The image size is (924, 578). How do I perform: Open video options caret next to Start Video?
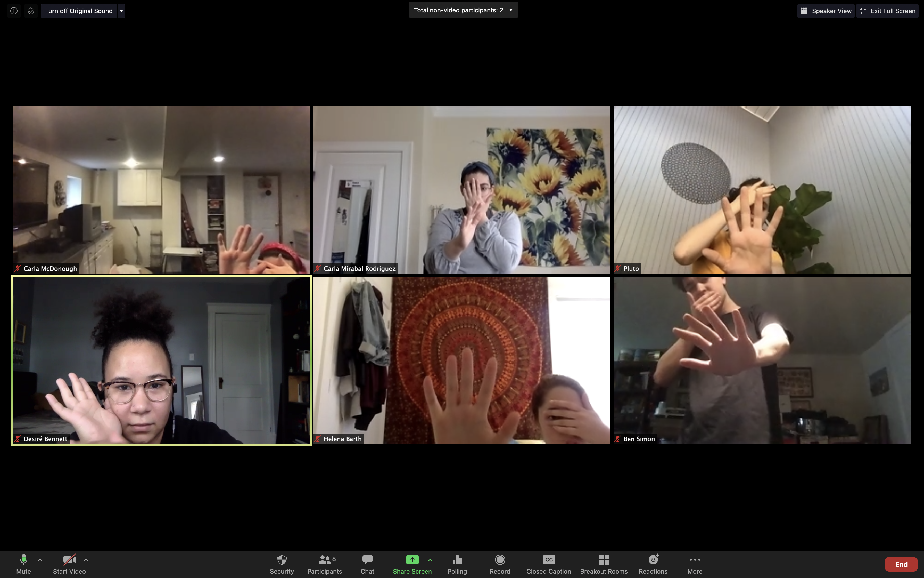86,560
